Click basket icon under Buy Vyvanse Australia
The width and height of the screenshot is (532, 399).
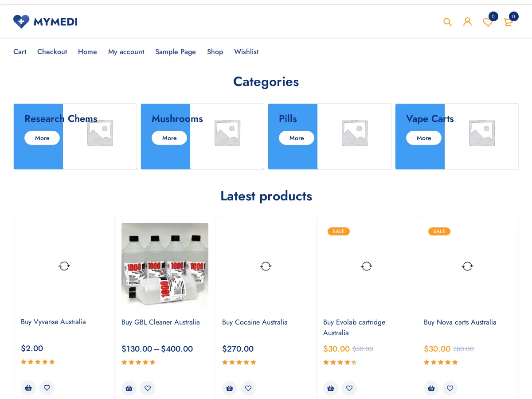(28, 388)
